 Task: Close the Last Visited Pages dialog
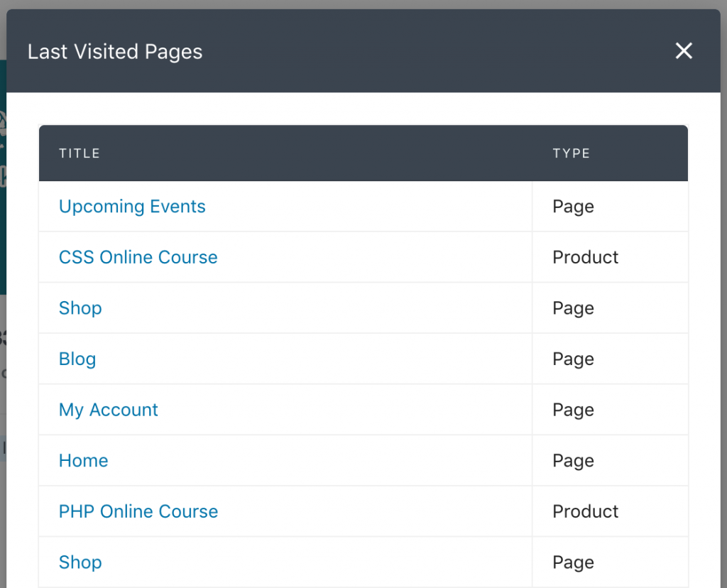click(x=683, y=50)
